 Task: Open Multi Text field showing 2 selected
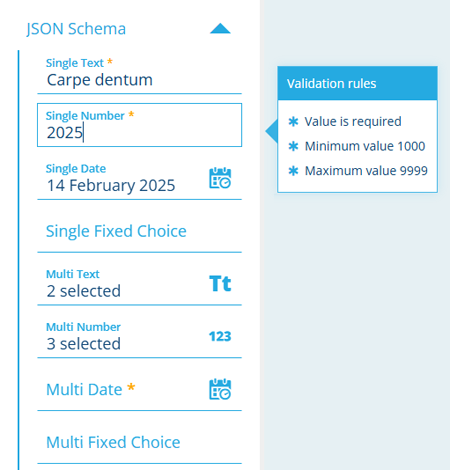[139, 284]
